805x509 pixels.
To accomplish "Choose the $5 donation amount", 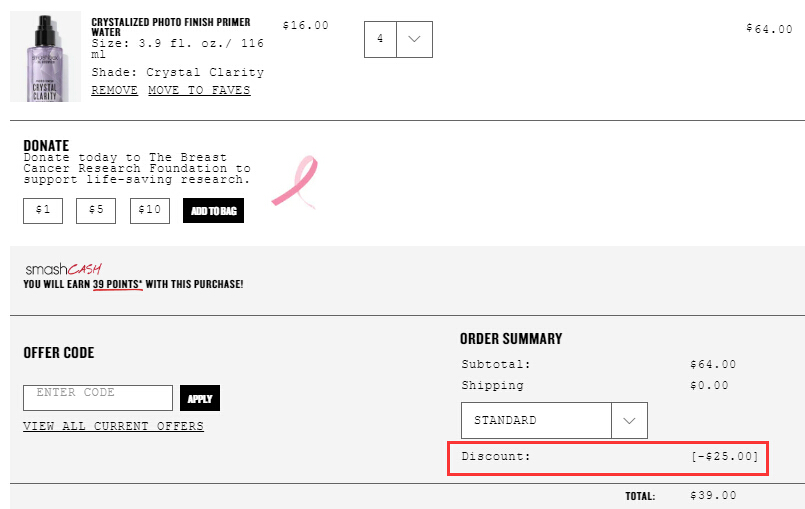I will point(96,211).
